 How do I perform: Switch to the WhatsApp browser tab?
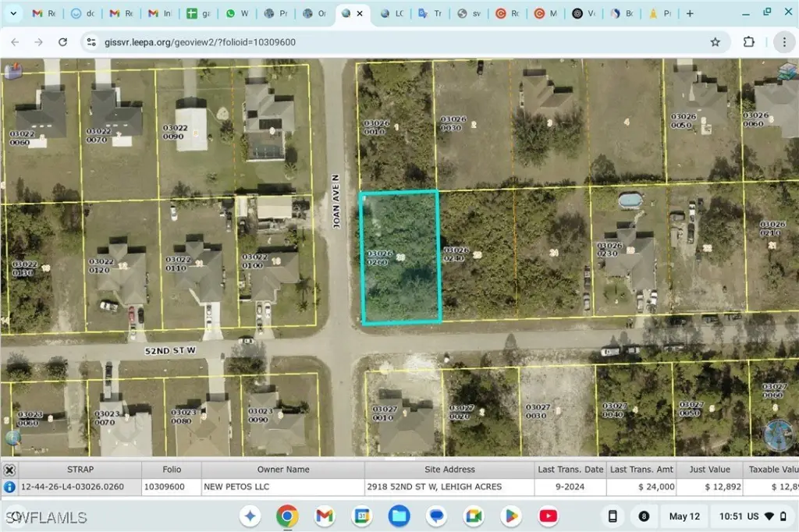[237, 14]
